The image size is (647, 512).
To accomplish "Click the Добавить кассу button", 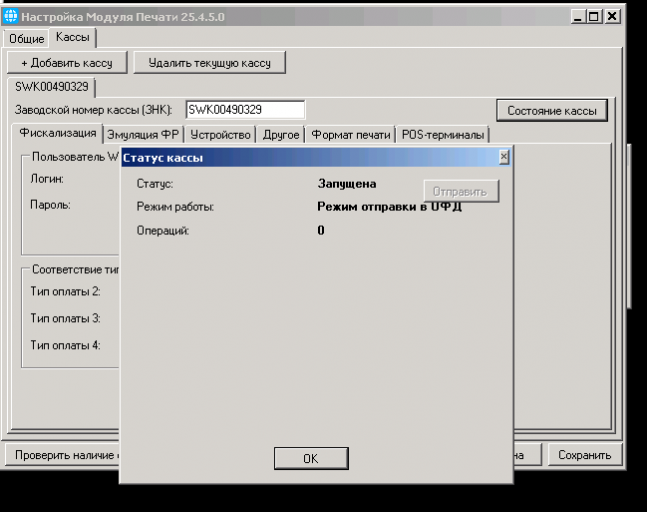I will point(67,63).
